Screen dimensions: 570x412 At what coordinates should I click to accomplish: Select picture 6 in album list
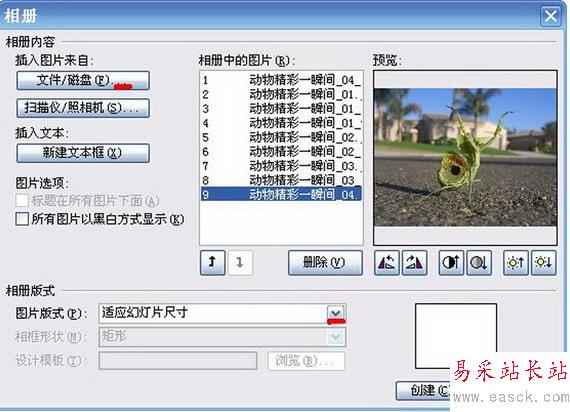282,152
